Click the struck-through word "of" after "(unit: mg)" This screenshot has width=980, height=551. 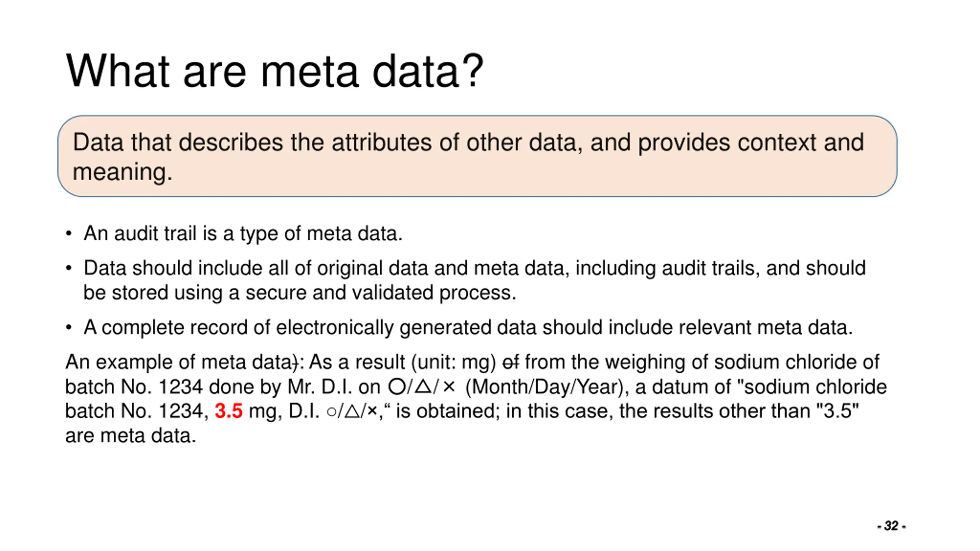click(x=510, y=362)
